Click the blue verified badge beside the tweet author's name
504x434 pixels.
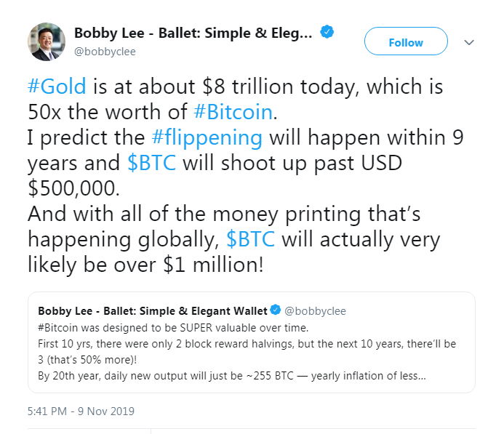pos(327,32)
